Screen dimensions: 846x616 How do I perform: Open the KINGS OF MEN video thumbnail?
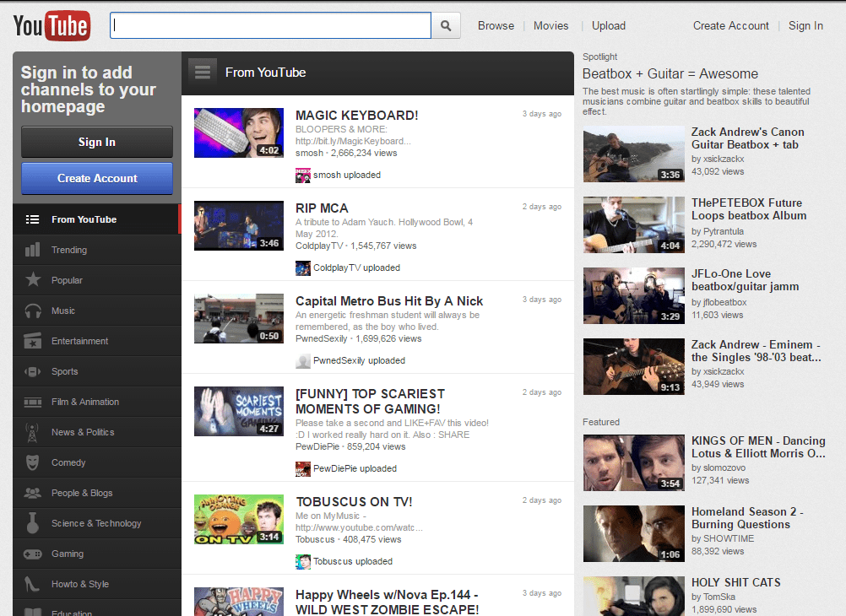coord(634,462)
